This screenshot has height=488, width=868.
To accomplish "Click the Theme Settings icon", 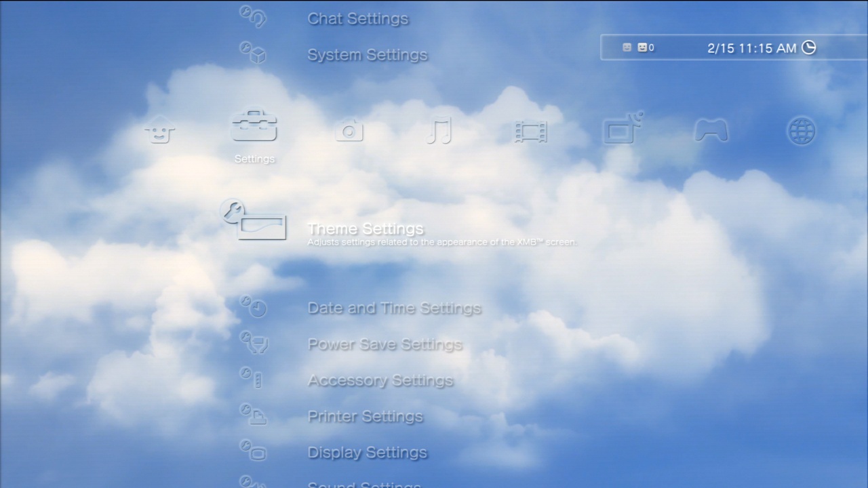I will pos(254,220).
